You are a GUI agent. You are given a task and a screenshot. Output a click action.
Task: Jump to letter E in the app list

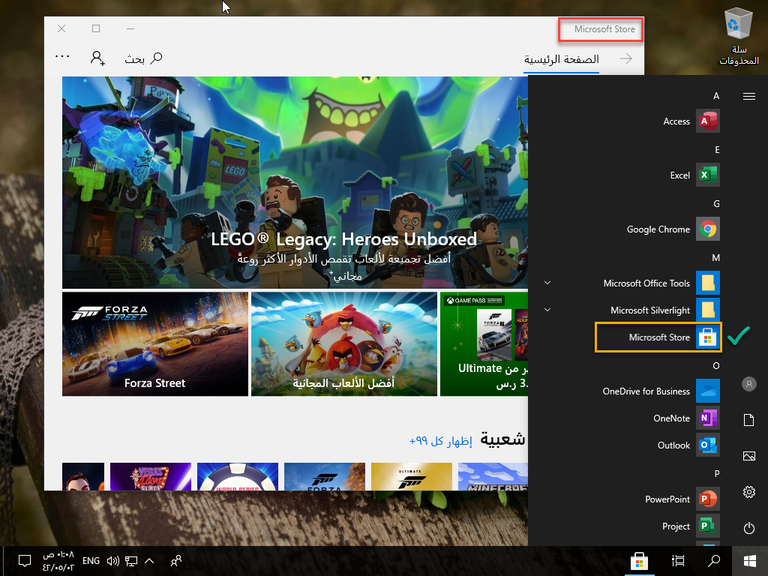pos(717,149)
